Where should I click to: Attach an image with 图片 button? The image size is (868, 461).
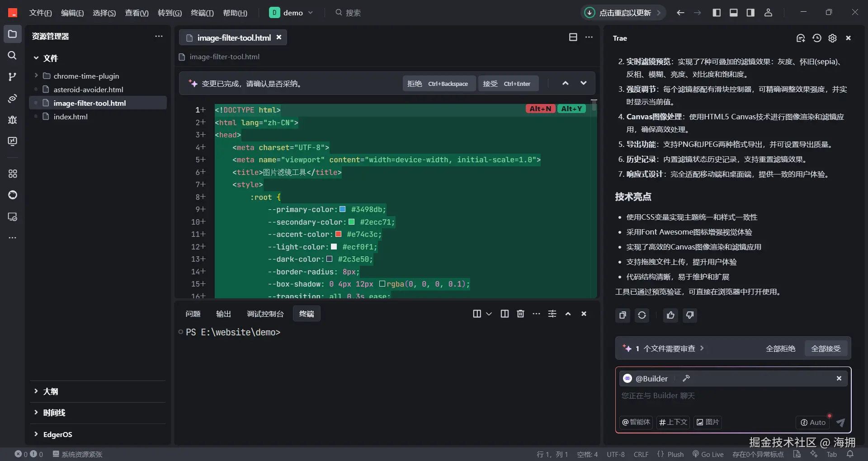click(x=708, y=422)
